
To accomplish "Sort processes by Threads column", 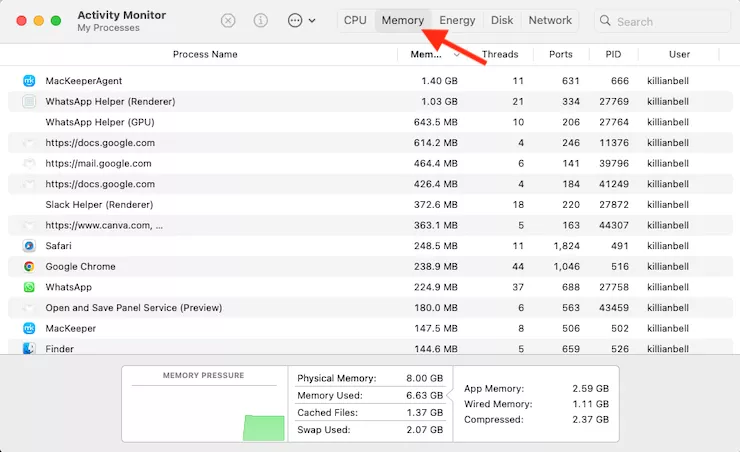I will click(499, 54).
